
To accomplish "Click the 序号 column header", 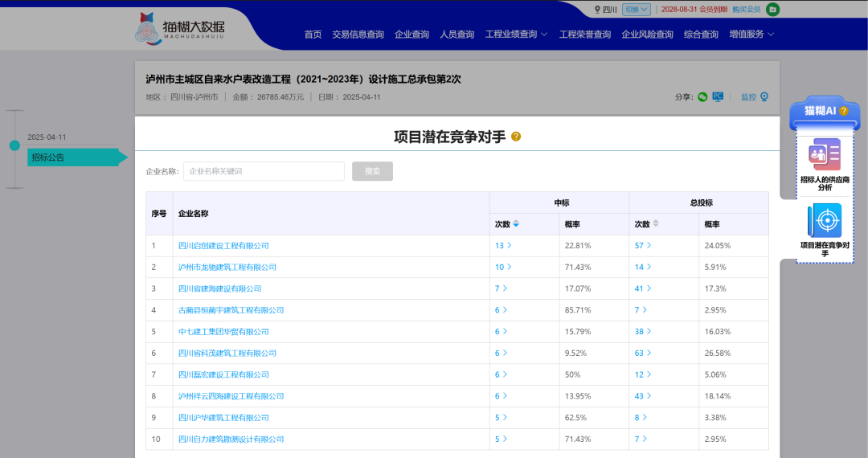I will point(159,214).
